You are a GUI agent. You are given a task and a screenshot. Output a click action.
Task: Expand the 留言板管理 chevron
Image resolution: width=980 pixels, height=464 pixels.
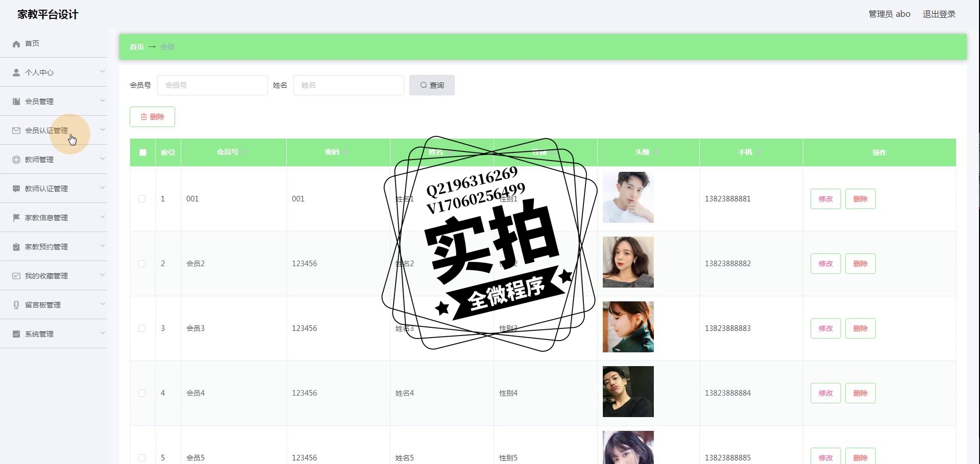(103, 304)
